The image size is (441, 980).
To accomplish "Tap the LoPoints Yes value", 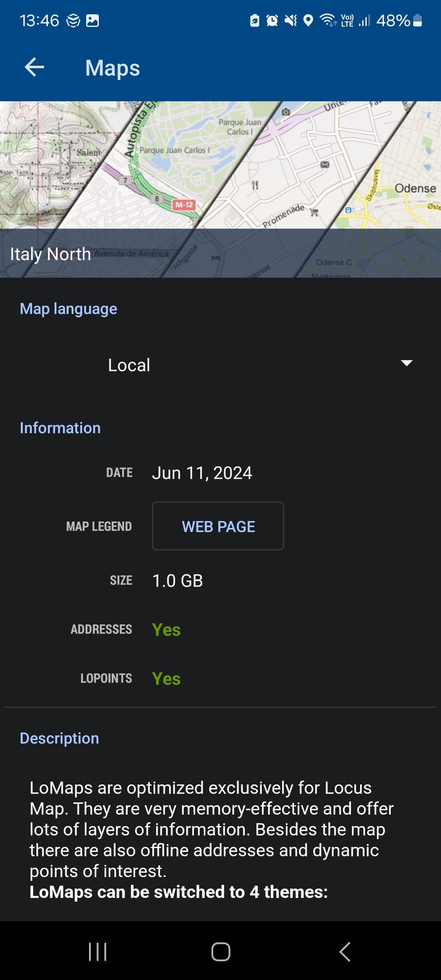I will click(166, 679).
